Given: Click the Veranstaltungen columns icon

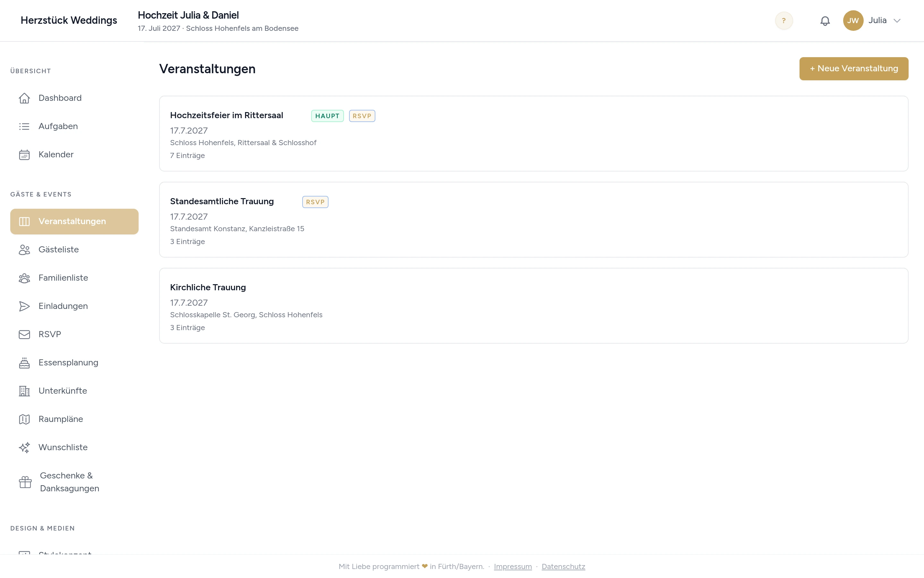Looking at the screenshot, I should 24,221.
